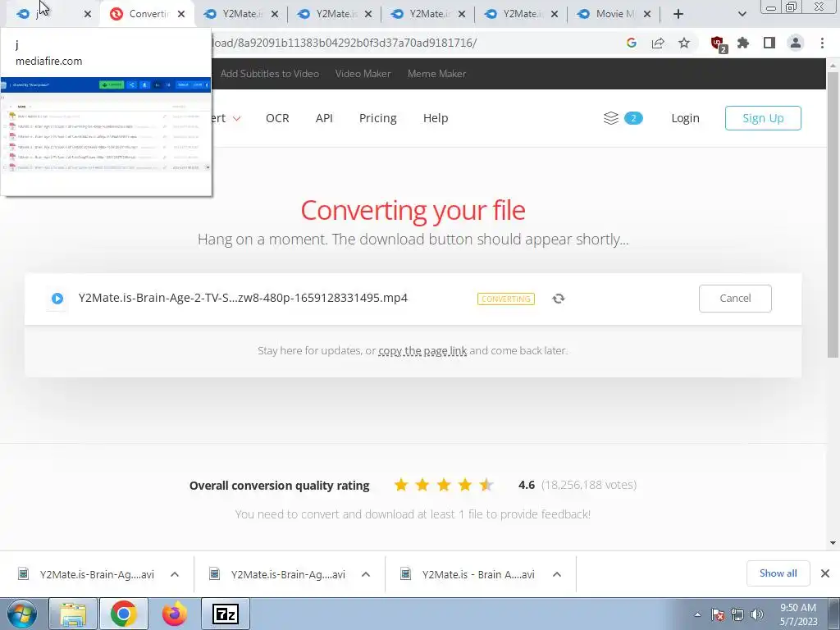Click the file queue layers icon
Viewport: 840px width, 630px height.
(610, 118)
